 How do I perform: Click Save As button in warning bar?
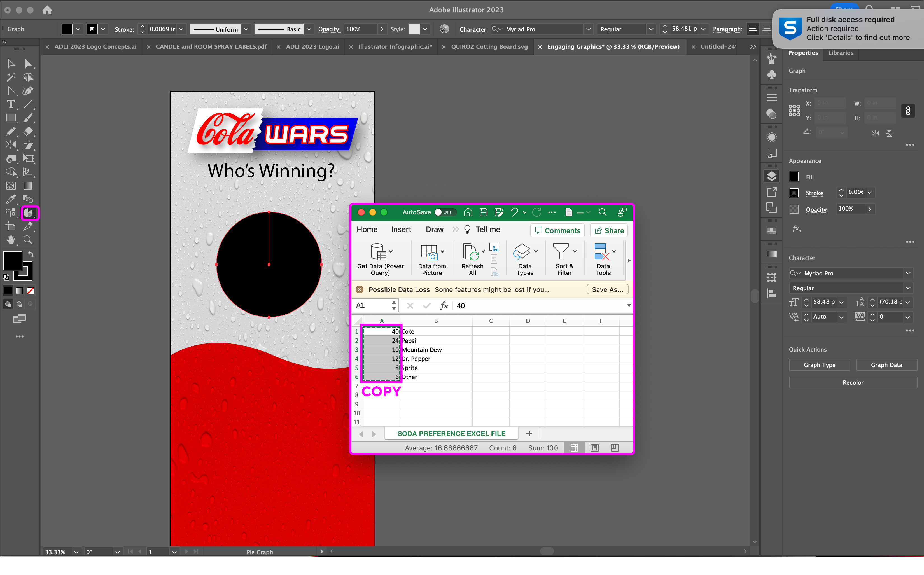coord(607,289)
